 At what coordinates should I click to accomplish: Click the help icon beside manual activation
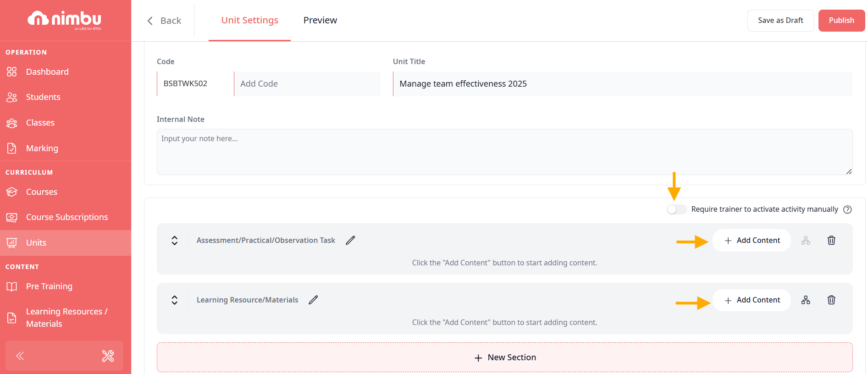(x=847, y=209)
